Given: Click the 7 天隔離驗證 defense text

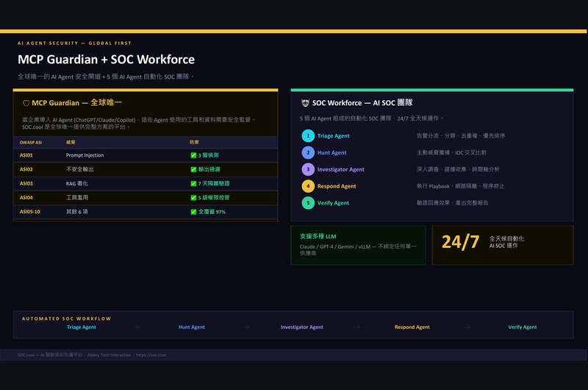Looking at the screenshot, I should tap(214, 183).
